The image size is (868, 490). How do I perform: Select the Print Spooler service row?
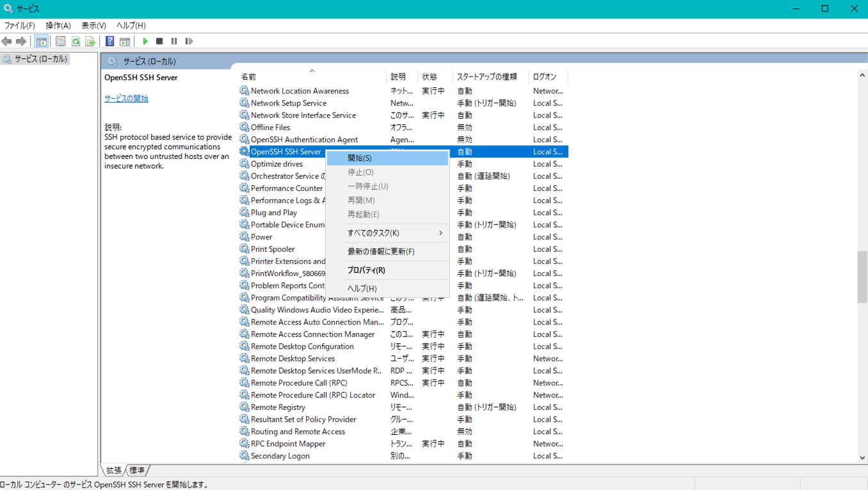[x=273, y=249]
